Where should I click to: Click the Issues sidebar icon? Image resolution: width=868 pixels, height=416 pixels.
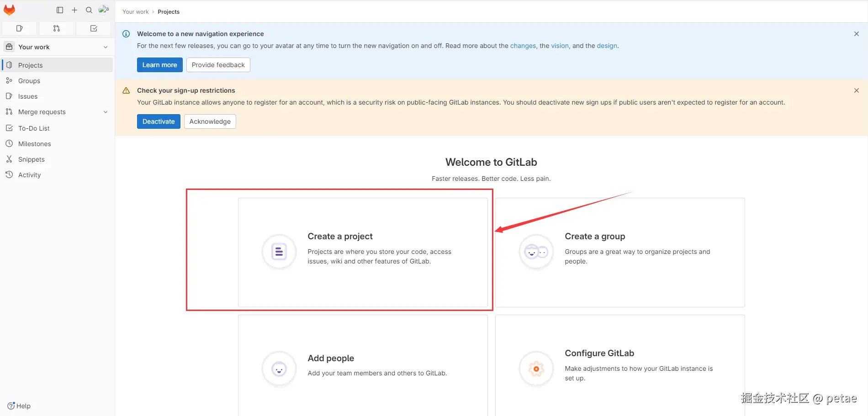click(x=9, y=96)
